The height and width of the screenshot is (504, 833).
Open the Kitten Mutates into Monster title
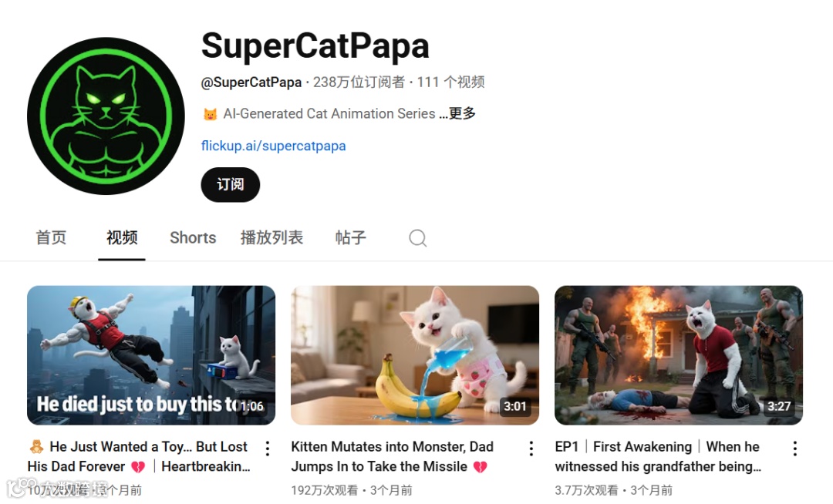click(392, 457)
